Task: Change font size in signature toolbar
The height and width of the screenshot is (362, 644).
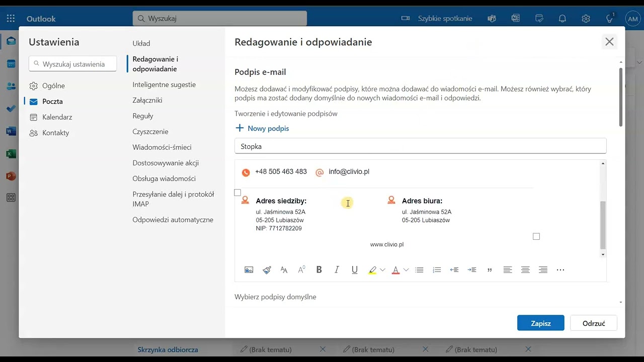Action: (284, 270)
